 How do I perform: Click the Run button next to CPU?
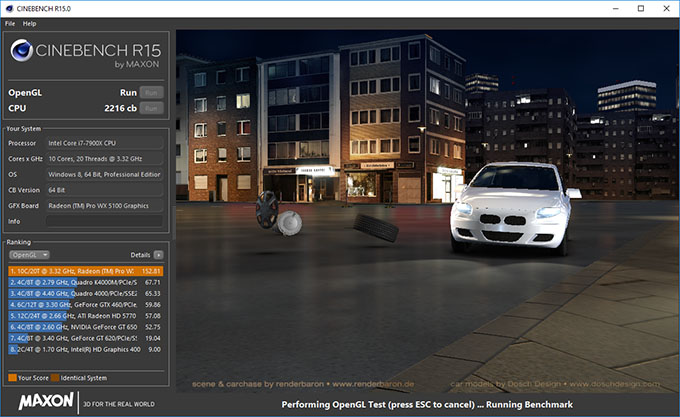[151, 106]
